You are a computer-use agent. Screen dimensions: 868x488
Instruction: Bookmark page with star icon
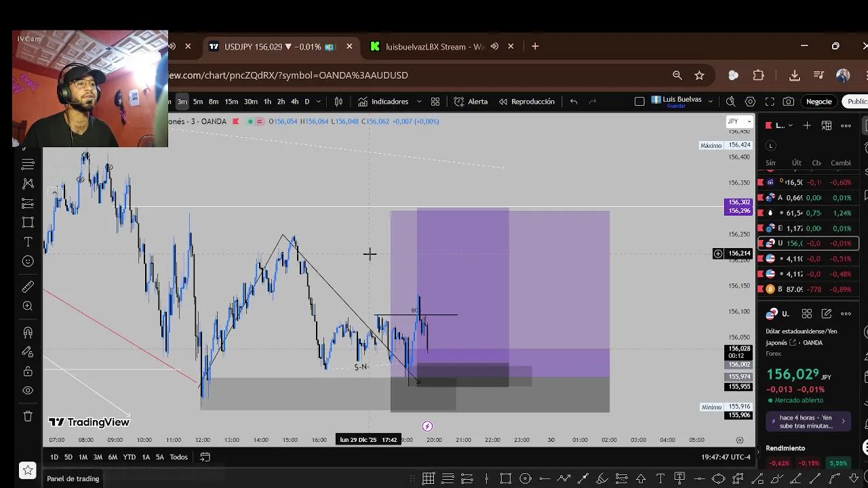click(699, 75)
